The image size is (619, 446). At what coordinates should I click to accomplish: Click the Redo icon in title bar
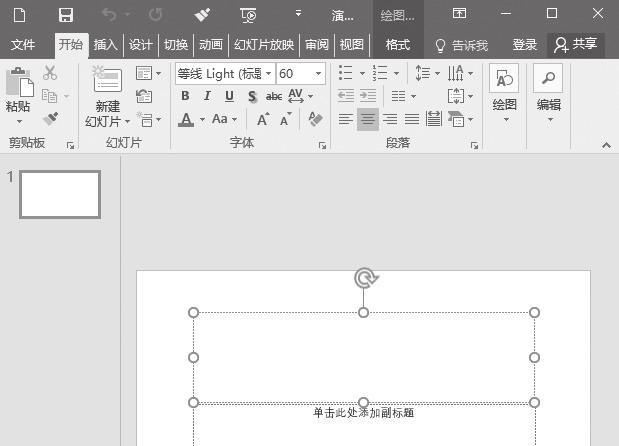click(x=156, y=15)
